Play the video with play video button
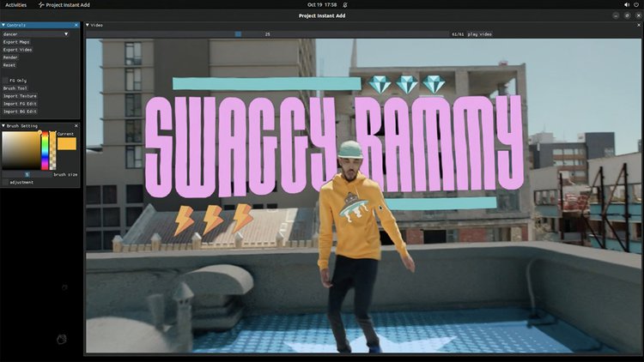Image resolution: width=644 pixels, height=362 pixels. point(481,34)
